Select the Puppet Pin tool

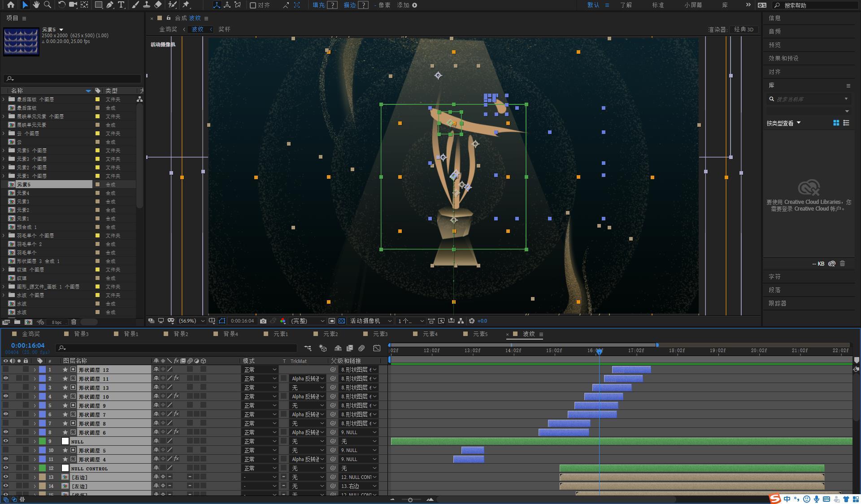coord(186,5)
